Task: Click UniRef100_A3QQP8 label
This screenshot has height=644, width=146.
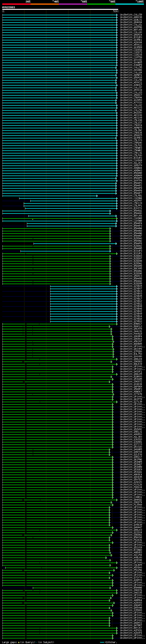Action: click(x=131, y=65)
